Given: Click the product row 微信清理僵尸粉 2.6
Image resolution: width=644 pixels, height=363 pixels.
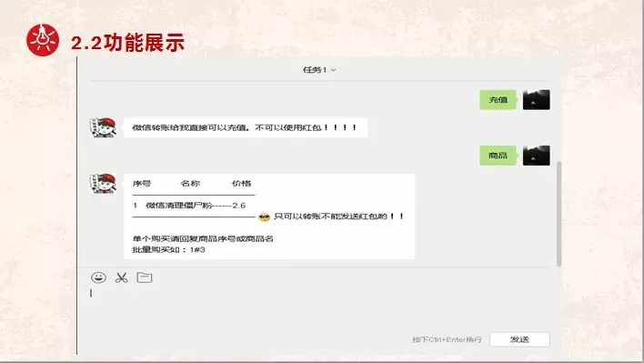Looking at the screenshot, I should (189, 206).
